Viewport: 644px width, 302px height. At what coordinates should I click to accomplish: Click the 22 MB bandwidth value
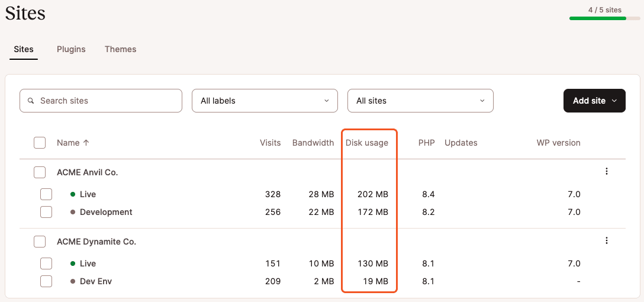321,212
